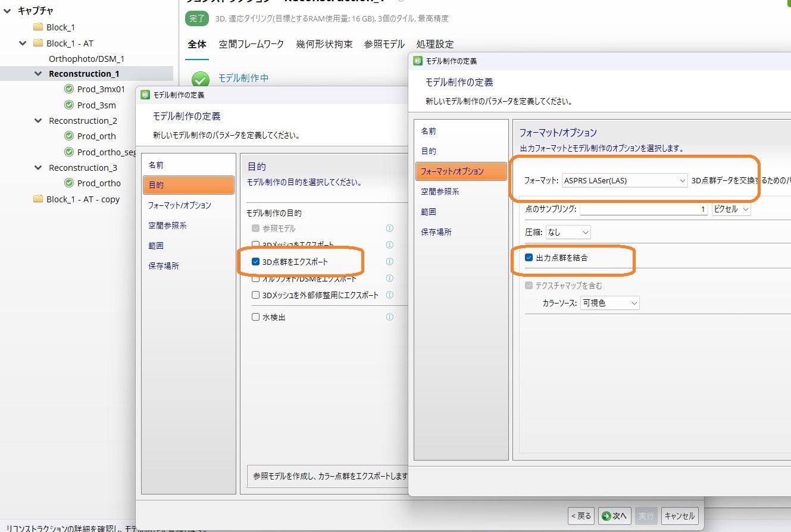This screenshot has width=791, height=532.
Task: Select the Reconstruction_1 tree label
Action: [x=84, y=74]
